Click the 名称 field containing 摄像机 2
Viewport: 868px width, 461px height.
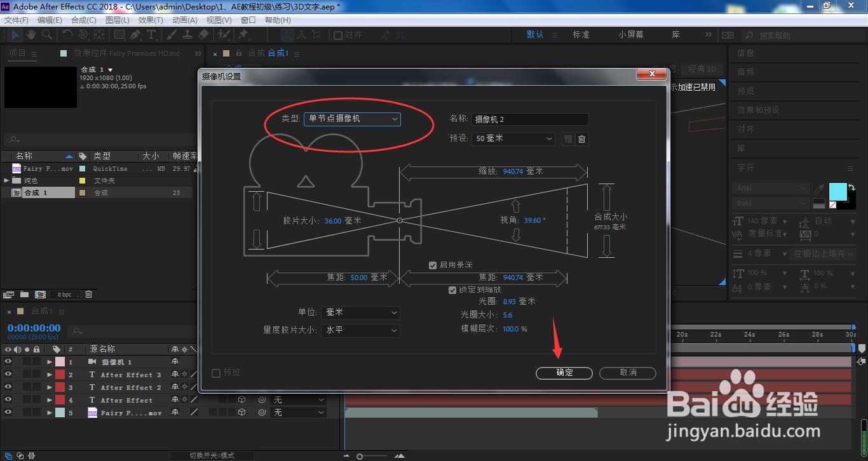click(x=530, y=119)
